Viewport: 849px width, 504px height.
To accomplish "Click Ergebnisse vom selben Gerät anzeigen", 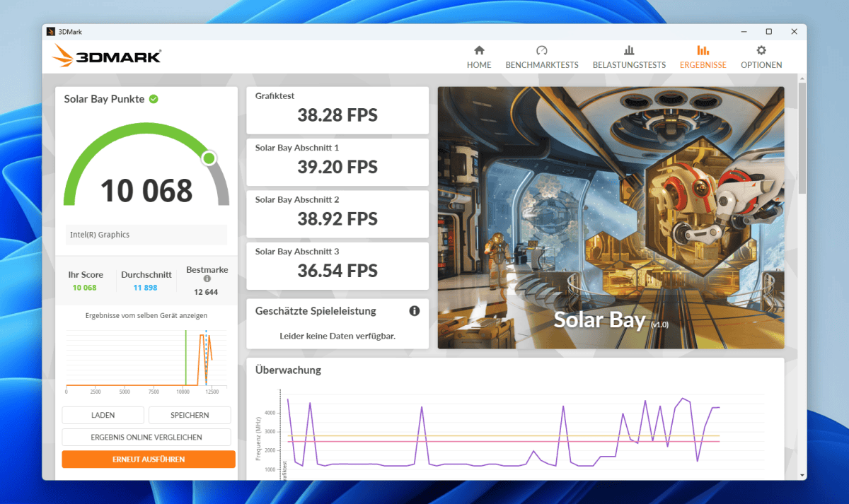I will [x=146, y=315].
